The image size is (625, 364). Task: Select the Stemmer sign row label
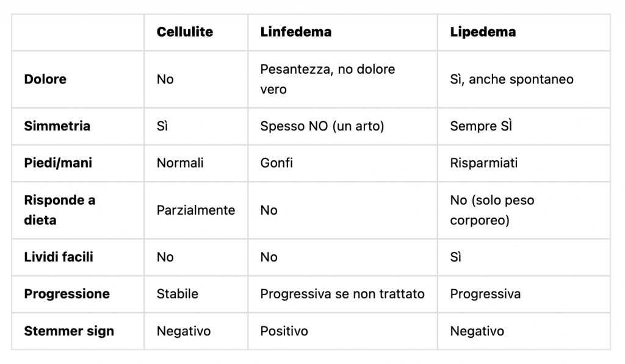point(69,331)
